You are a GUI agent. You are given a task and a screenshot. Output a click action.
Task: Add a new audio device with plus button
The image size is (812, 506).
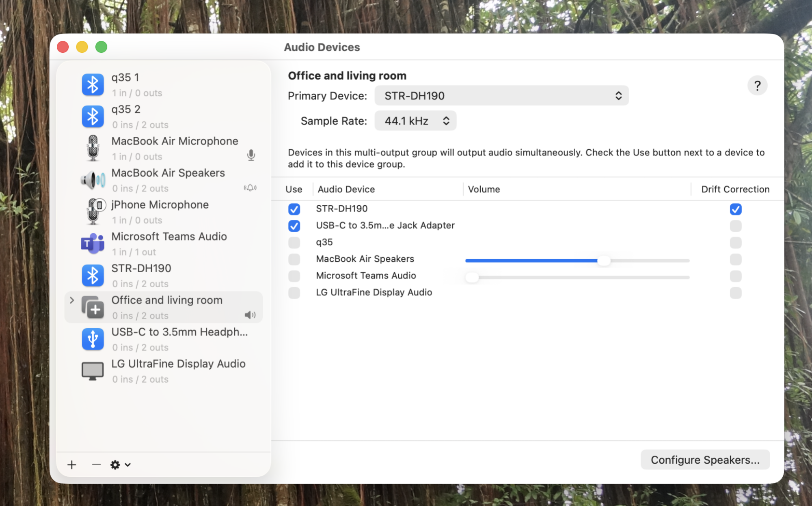tap(72, 465)
